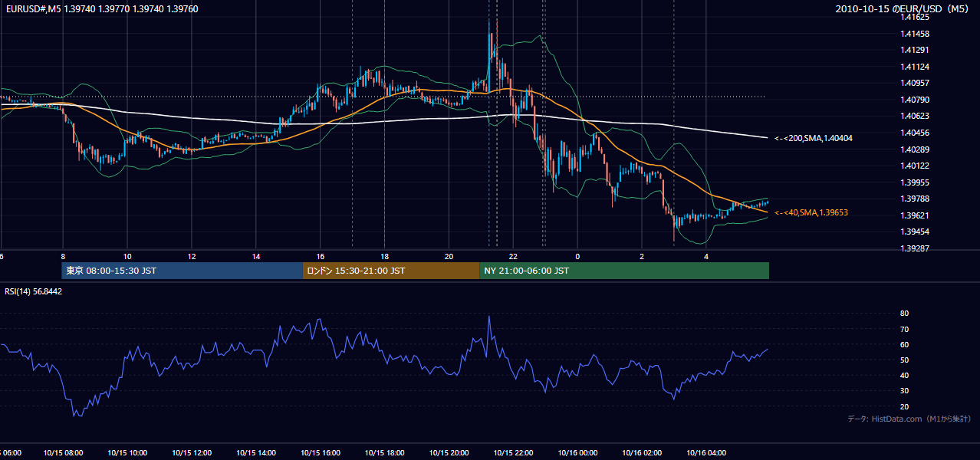This screenshot has height=460, width=980.
Task: Click price axis value 1.40790
Action: coord(915,100)
